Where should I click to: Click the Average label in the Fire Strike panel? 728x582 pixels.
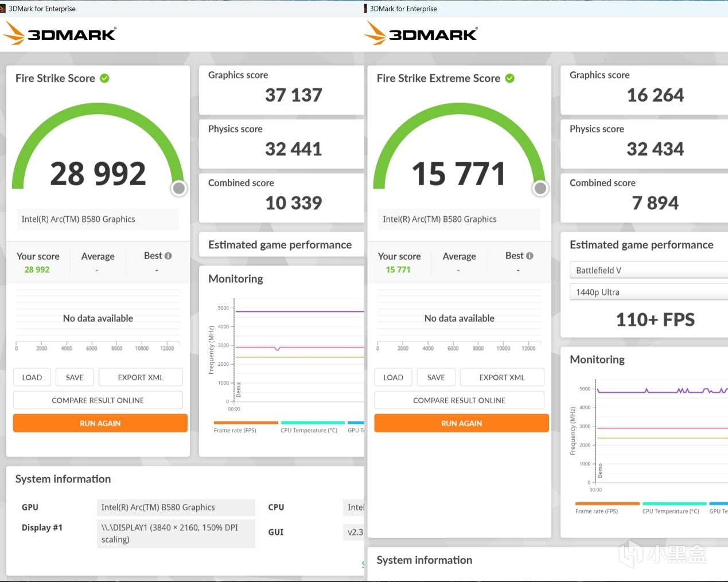(x=98, y=256)
